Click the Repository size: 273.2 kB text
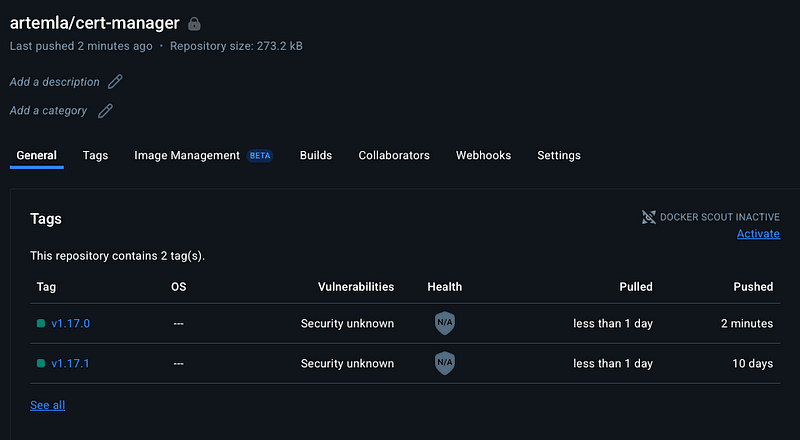The width and height of the screenshot is (800, 440). (x=236, y=46)
